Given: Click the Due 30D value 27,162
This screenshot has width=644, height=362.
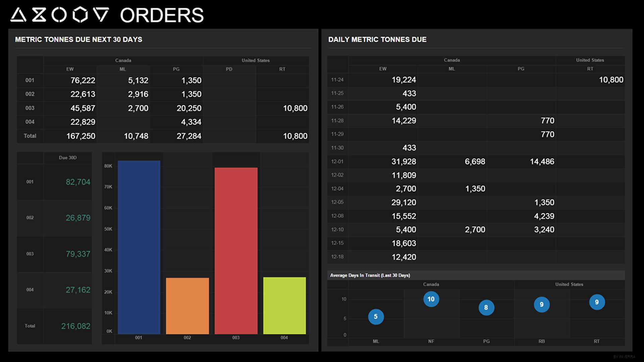Looking at the screenshot, I should tap(78, 290).
